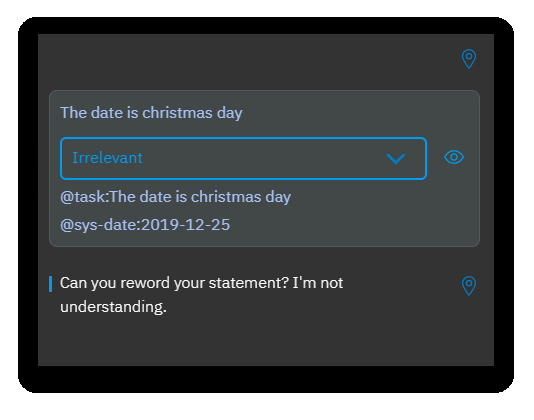The width and height of the screenshot is (534, 420).
Task: Click the blank panel area below the response
Action: coord(266,342)
